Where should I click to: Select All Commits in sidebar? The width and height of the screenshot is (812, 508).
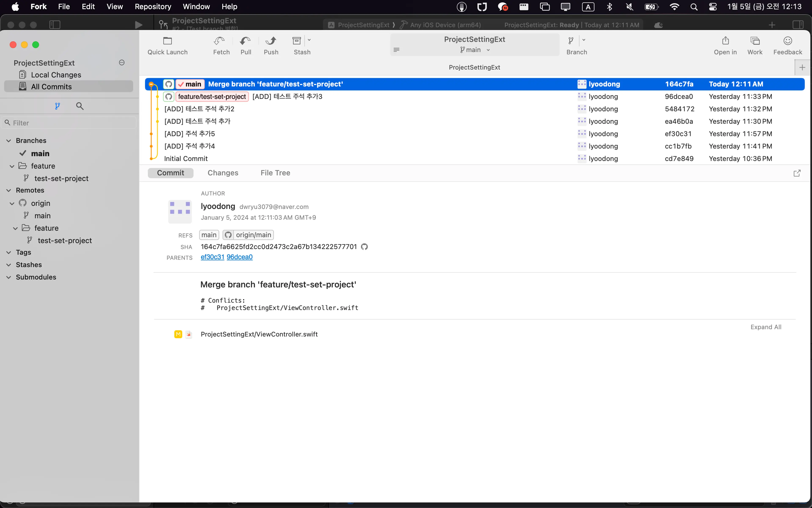point(69,86)
